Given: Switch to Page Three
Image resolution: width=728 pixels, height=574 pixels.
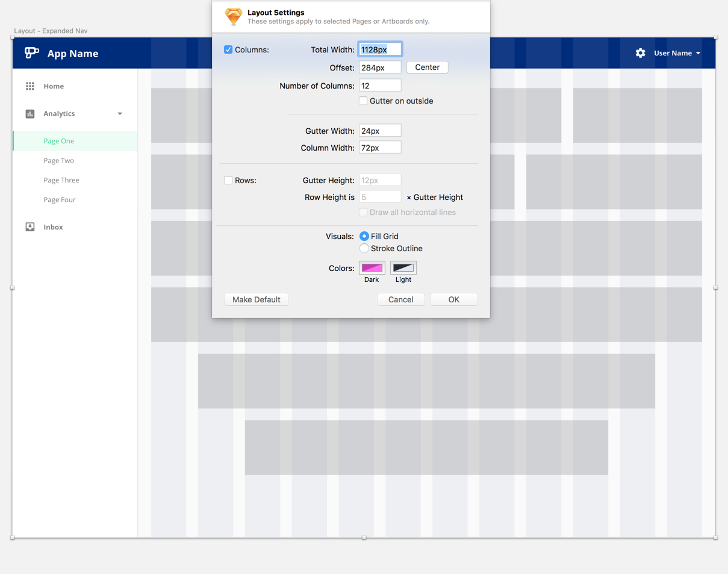Looking at the screenshot, I should coord(61,179).
